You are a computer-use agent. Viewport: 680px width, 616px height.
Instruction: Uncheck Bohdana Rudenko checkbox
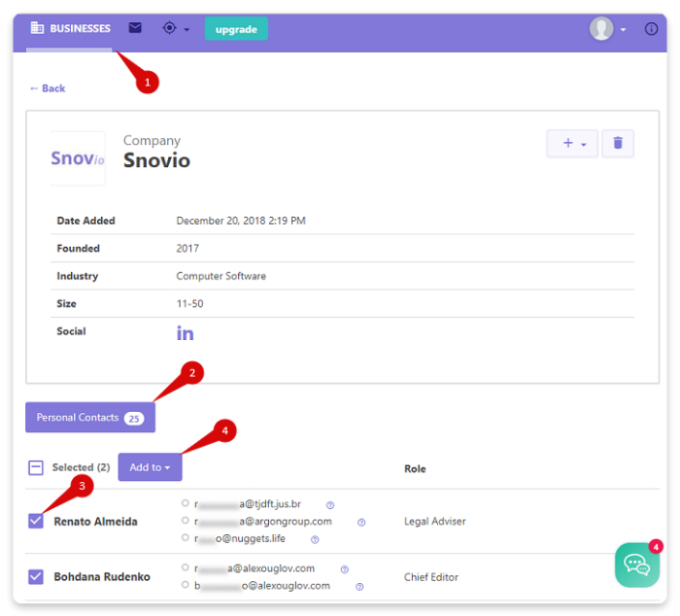tap(36, 577)
